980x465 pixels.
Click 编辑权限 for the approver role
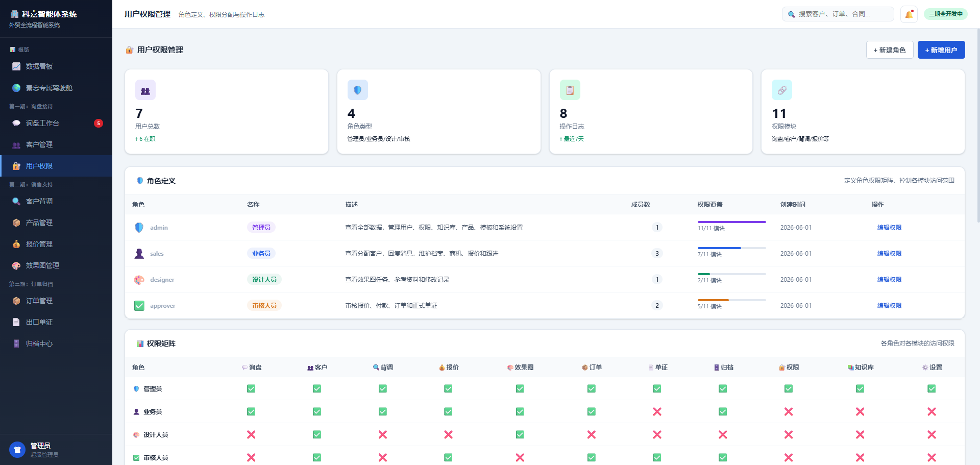[x=890, y=306]
